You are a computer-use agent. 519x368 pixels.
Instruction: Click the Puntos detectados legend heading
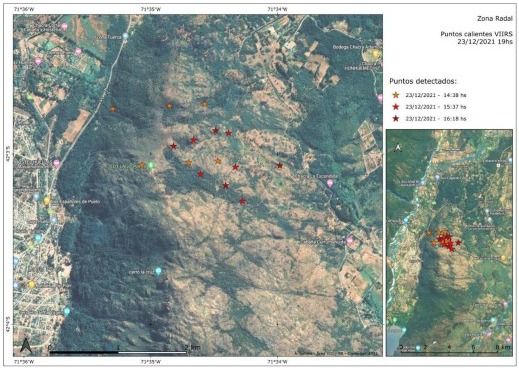tap(423, 81)
